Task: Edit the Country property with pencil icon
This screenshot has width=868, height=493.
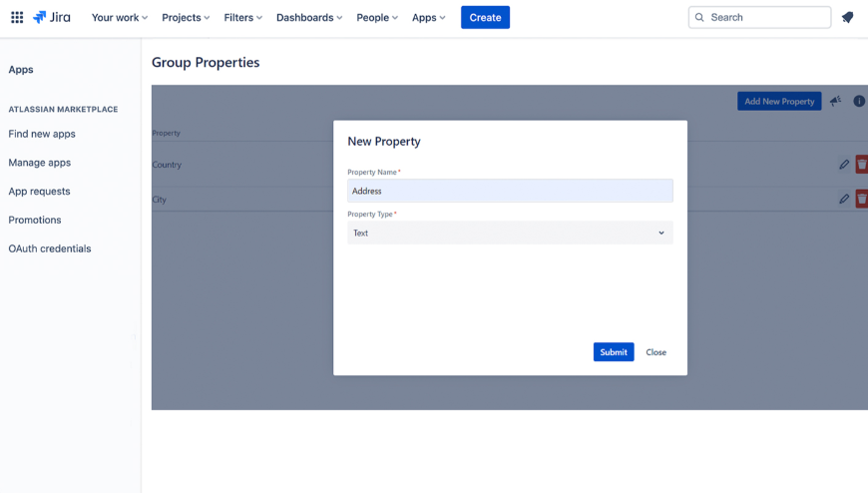Action: [x=844, y=164]
